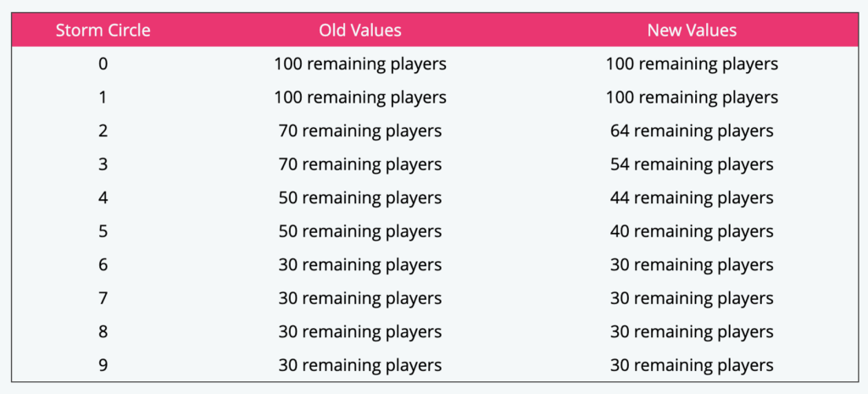Click the old value for storm circle 2
The image size is (868, 394).
pyautogui.click(x=360, y=130)
